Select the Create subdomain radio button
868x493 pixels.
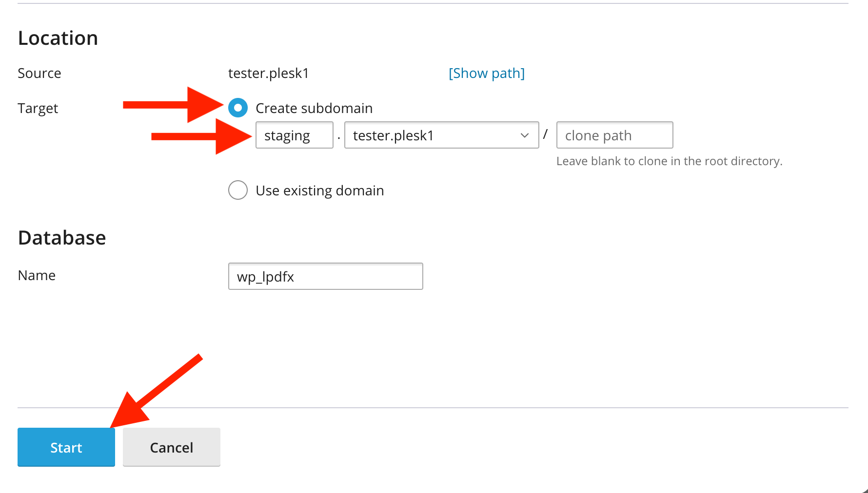(238, 108)
